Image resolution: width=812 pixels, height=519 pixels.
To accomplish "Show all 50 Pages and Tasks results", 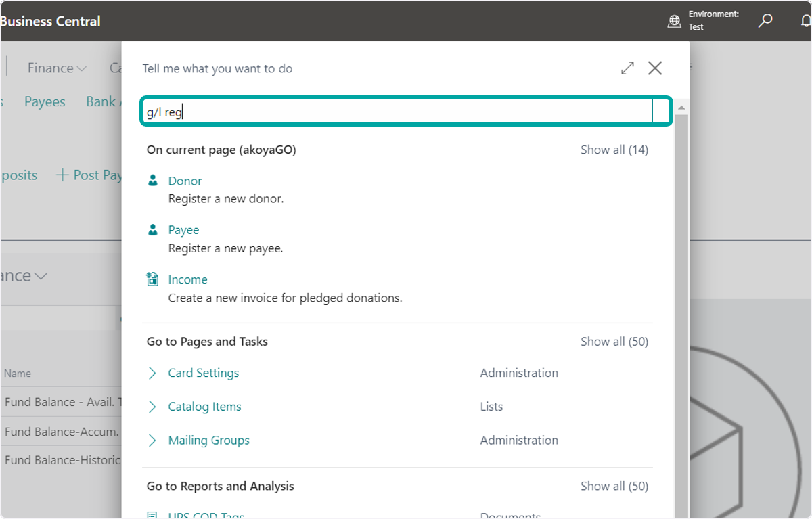I will 614,342.
